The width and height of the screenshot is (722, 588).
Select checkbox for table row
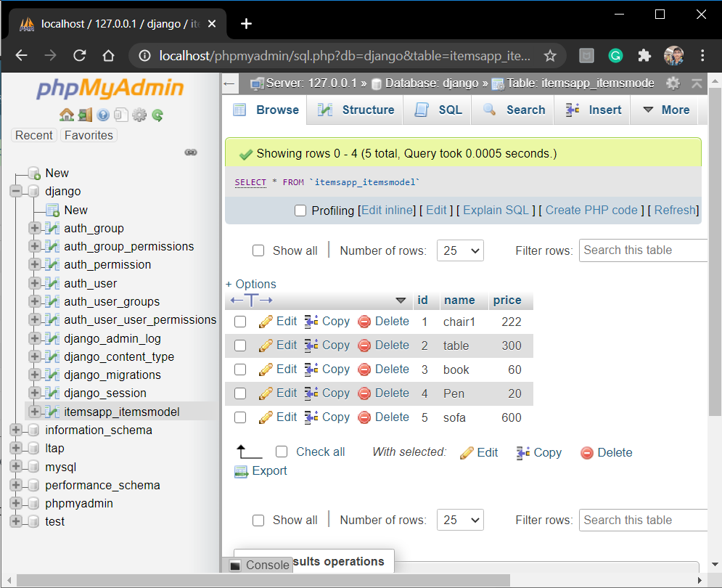click(x=240, y=346)
